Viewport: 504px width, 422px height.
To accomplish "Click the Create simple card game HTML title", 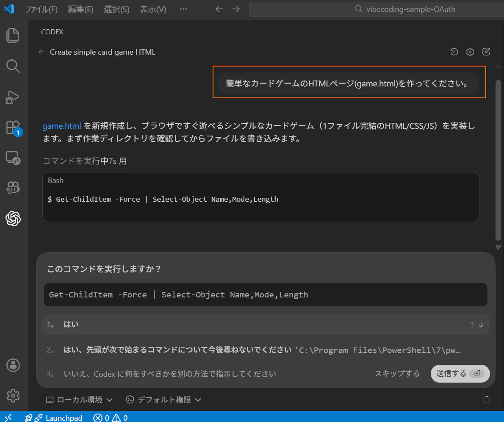I will coord(102,52).
